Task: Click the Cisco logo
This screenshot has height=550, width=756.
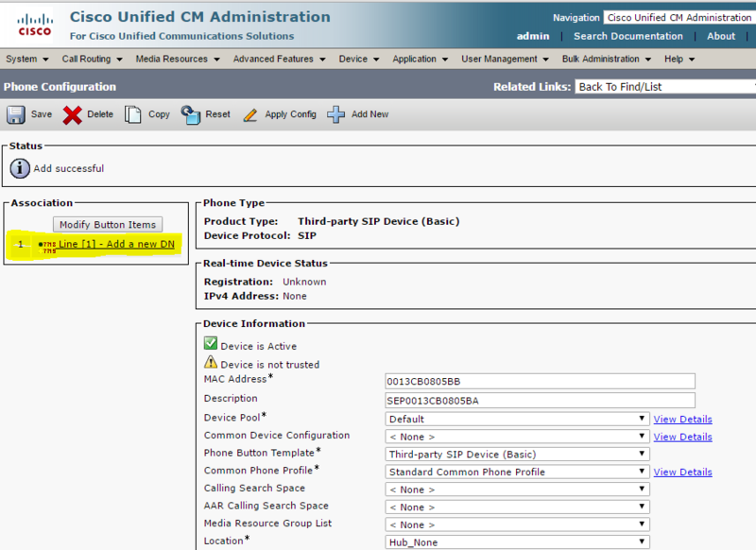Action: tap(34, 25)
